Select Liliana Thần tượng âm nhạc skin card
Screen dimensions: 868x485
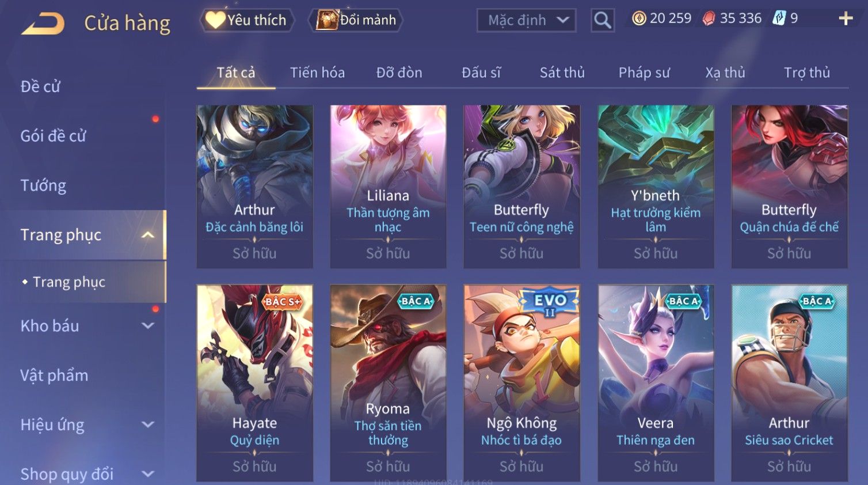(388, 187)
